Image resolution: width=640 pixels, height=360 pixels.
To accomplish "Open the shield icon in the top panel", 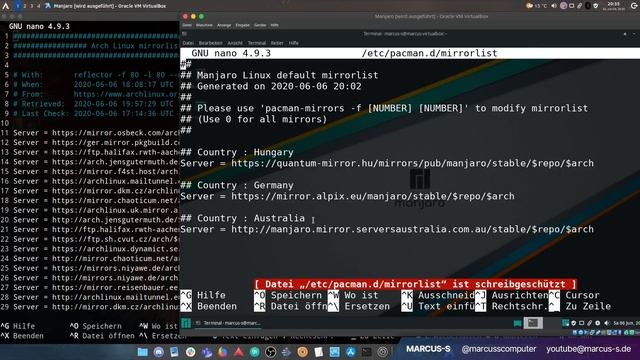I will click(x=596, y=6).
